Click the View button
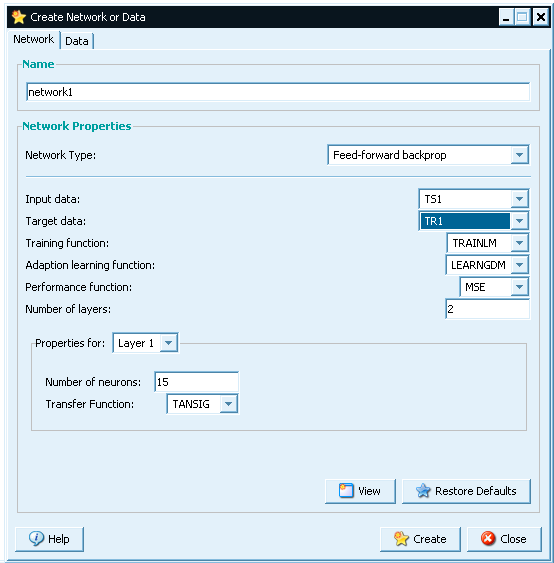The image size is (554, 563). point(360,491)
